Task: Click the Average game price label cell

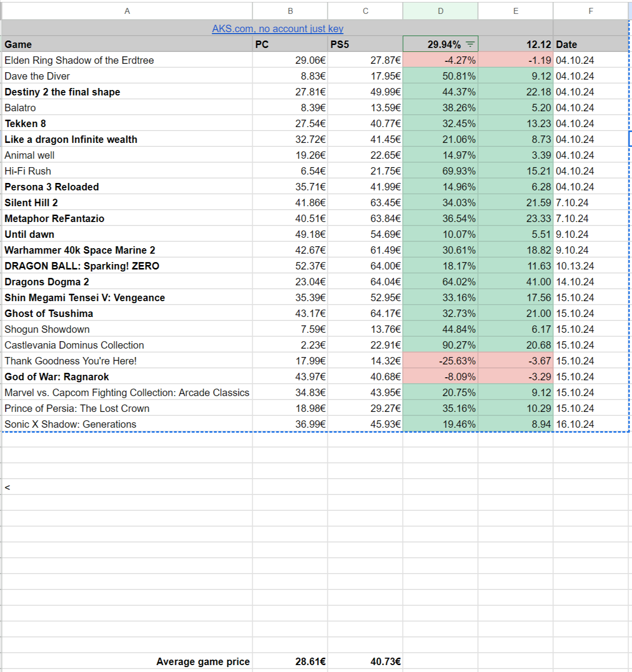Action: [x=127, y=662]
